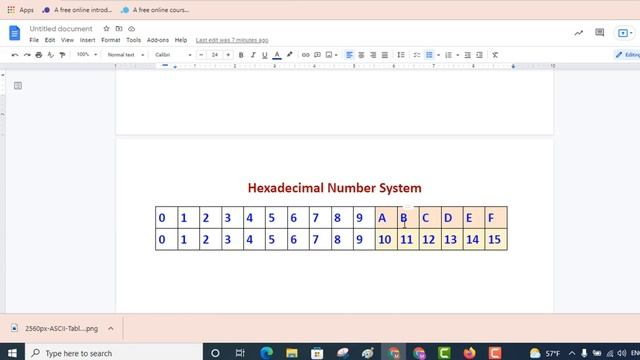Screen dimensions: 640x360
Task: Click the Move to folder icon
Action: click(x=119, y=29)
